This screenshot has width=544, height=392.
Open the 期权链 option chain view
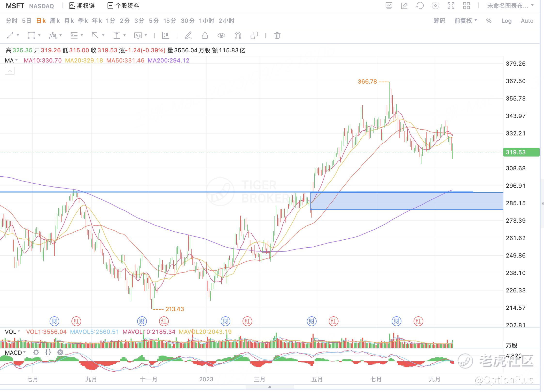point(82,6)
